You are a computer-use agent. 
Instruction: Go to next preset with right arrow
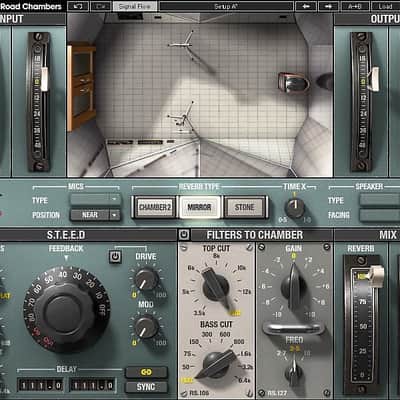click(x=329, y=6)
